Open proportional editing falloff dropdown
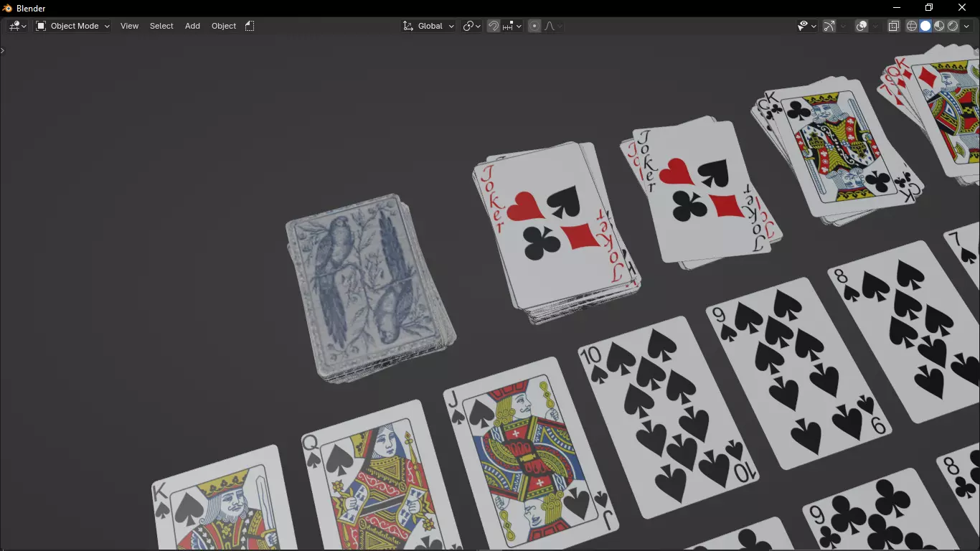Screen dimensions: 980x551 coord(553,26)
